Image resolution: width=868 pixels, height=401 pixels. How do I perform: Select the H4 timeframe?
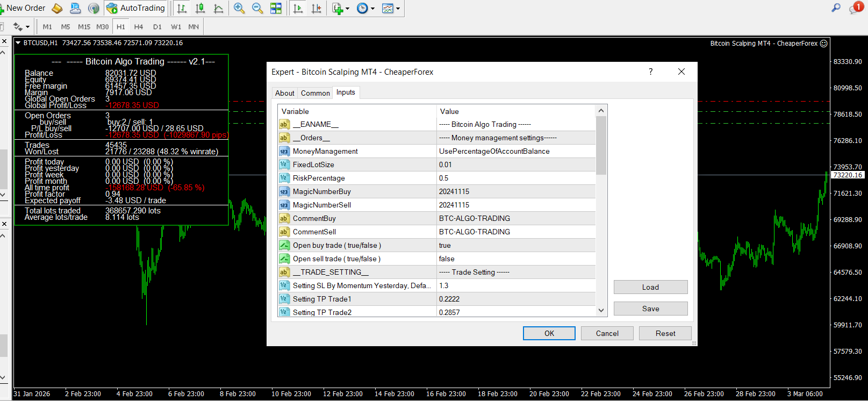tap(139, 26)
